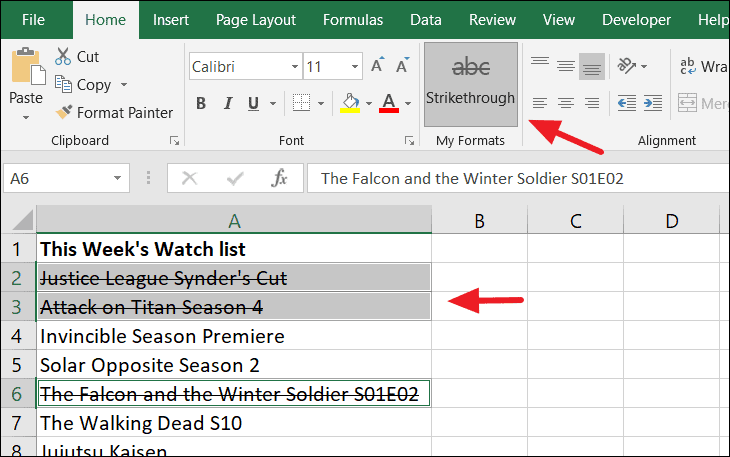Open Copy dropdown arrow
This screenshot has width=730, height=457.
pos(124,85)
